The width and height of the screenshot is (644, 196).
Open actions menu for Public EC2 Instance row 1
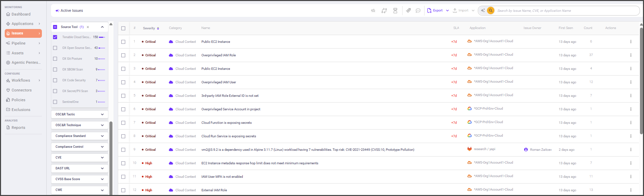[630, 41]
